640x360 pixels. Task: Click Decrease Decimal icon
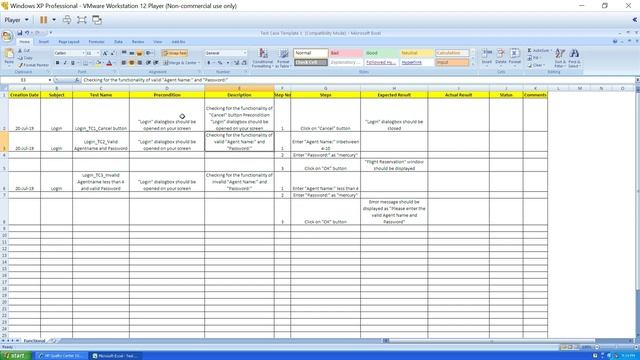point(244,63)
